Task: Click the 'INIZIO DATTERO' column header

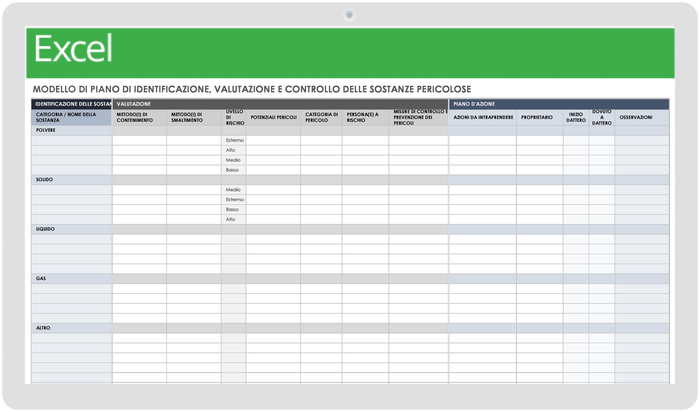Action: (576, 117)
